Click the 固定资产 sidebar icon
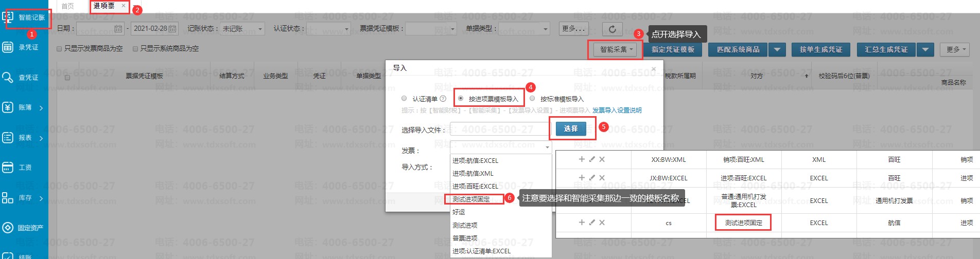Viewport: 980px width, 259px height. (8, 228)
